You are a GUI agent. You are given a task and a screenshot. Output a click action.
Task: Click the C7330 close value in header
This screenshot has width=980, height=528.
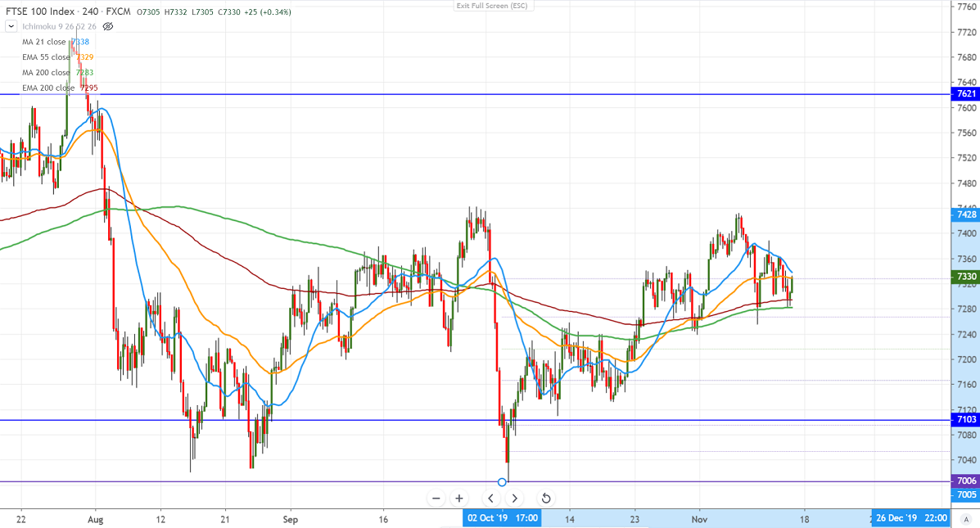click(228, 12)
